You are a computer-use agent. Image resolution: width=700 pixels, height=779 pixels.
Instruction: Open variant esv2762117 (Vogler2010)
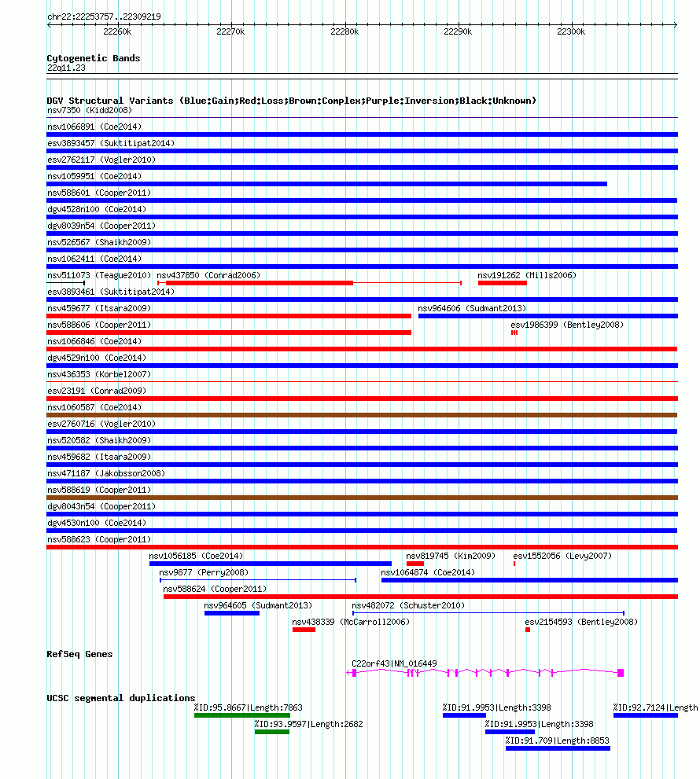click(101, 160)
